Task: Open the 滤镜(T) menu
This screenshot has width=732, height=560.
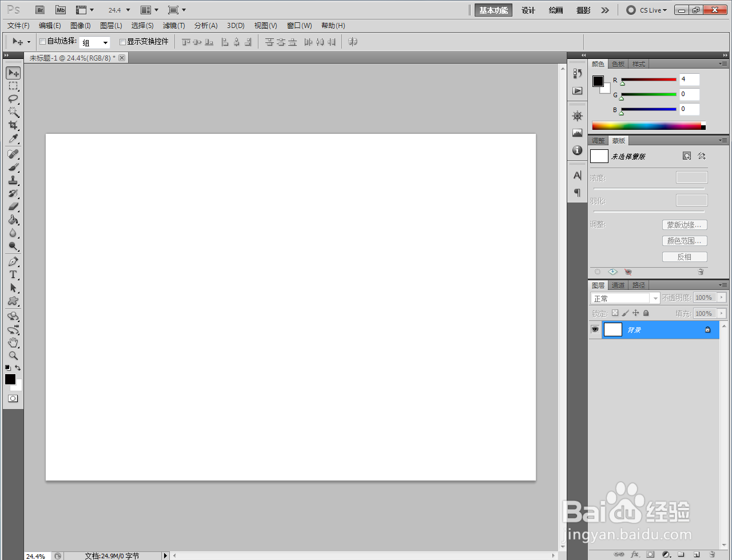Action: [x=174, y=26]
